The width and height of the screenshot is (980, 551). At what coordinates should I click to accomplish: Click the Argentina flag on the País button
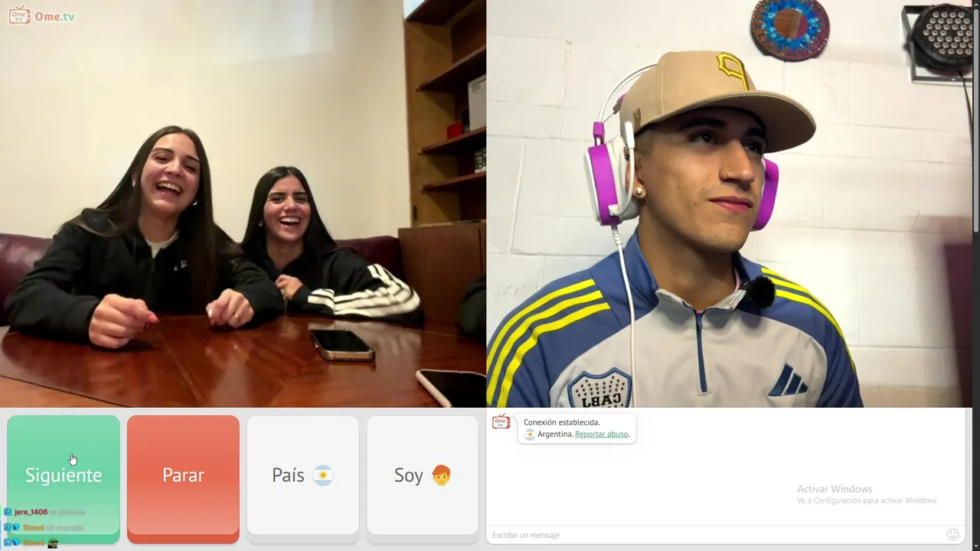click(x=323, y=475)
